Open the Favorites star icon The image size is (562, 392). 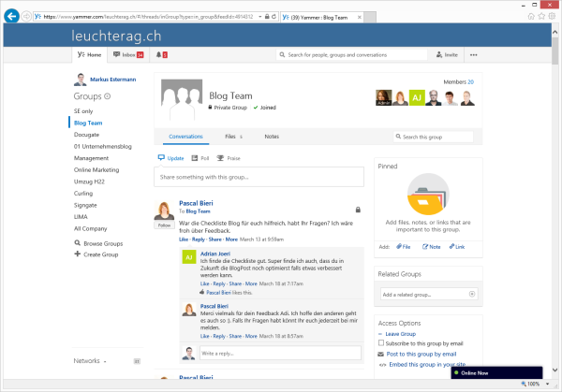point(541,16)
